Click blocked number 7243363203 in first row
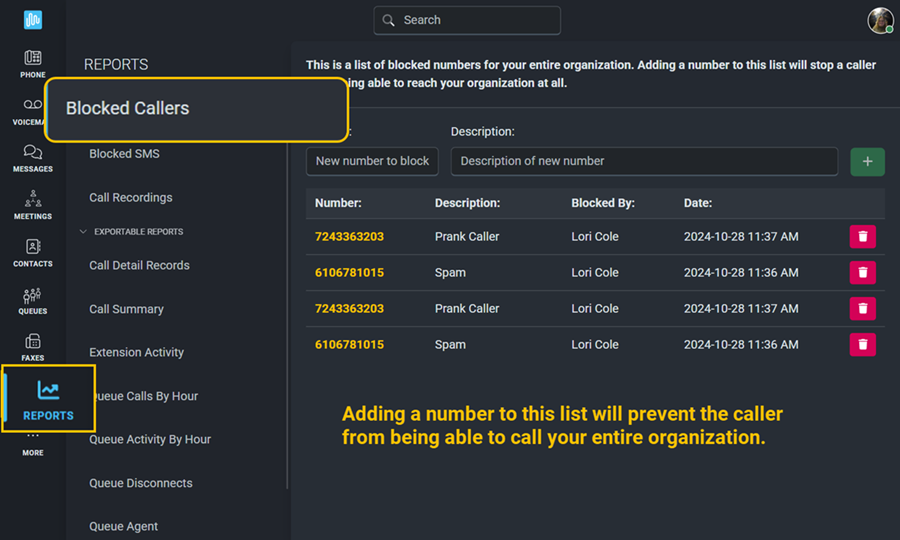Screen dimensions: 900x540 349,237
